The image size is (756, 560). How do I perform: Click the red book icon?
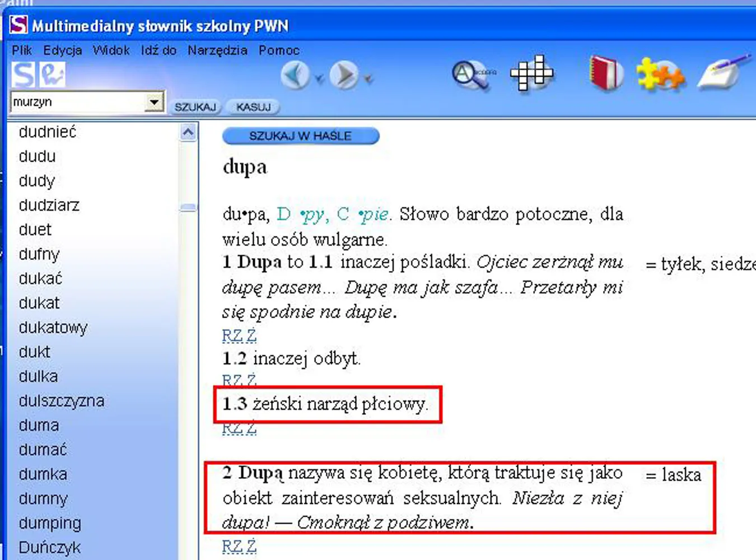click(606, 73)
